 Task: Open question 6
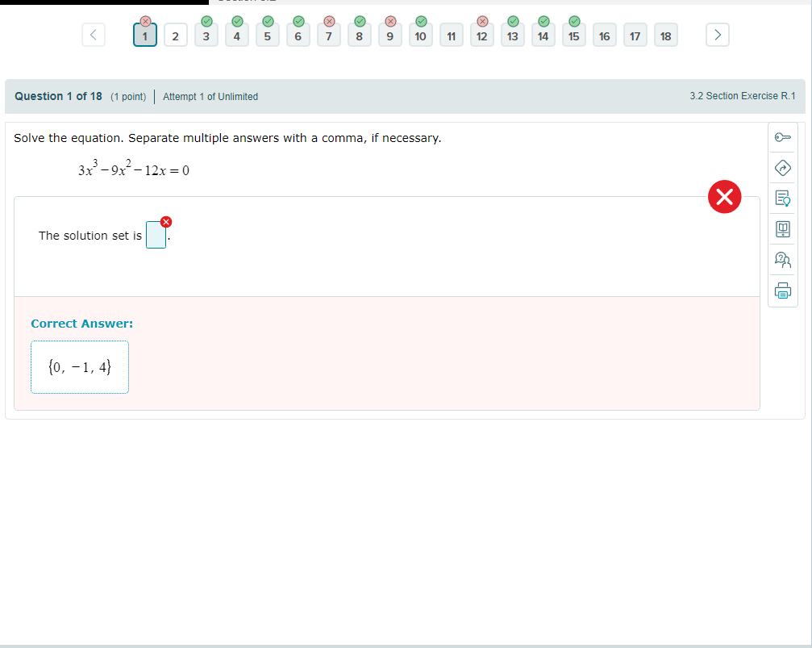pyautogui.click(x=298, y=36)
